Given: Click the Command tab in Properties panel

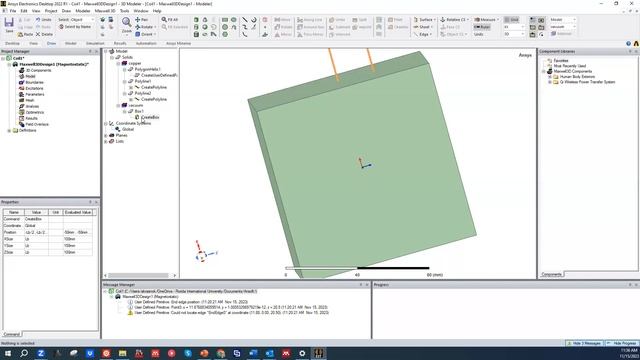Looking at the screenshot, I should tap(11, 334).
